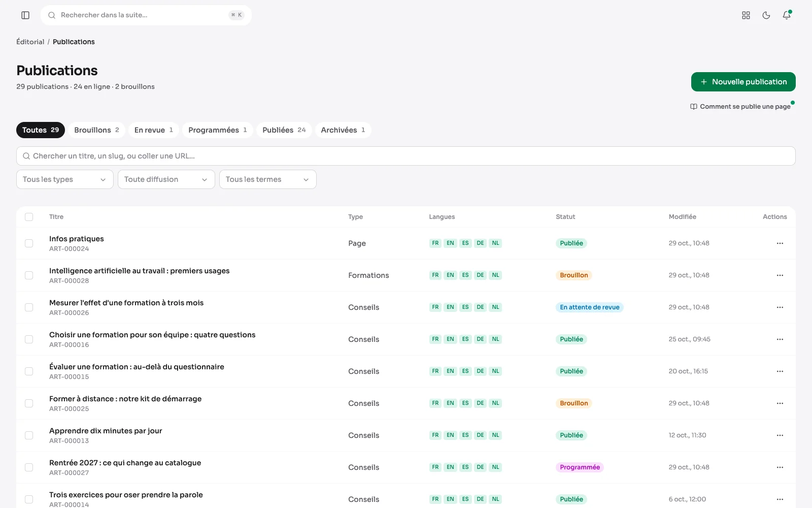Check the Intelligence artificielle row checkbox

(29, 275)
